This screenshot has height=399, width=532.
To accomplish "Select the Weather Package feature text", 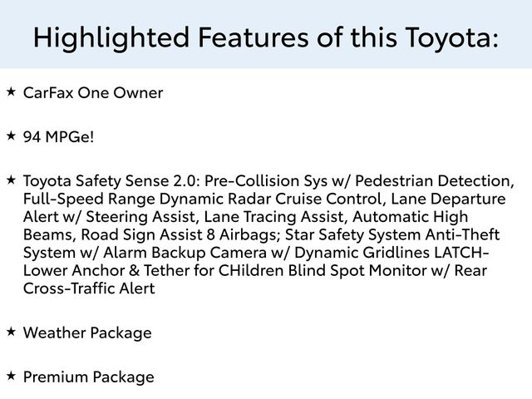I will [87, 333].
